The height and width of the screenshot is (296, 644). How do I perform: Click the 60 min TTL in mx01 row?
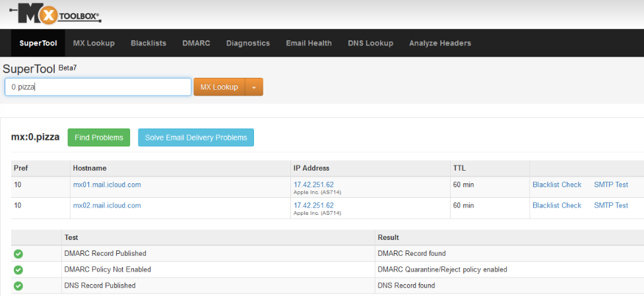pyautogui.click(x=463, y=185)
